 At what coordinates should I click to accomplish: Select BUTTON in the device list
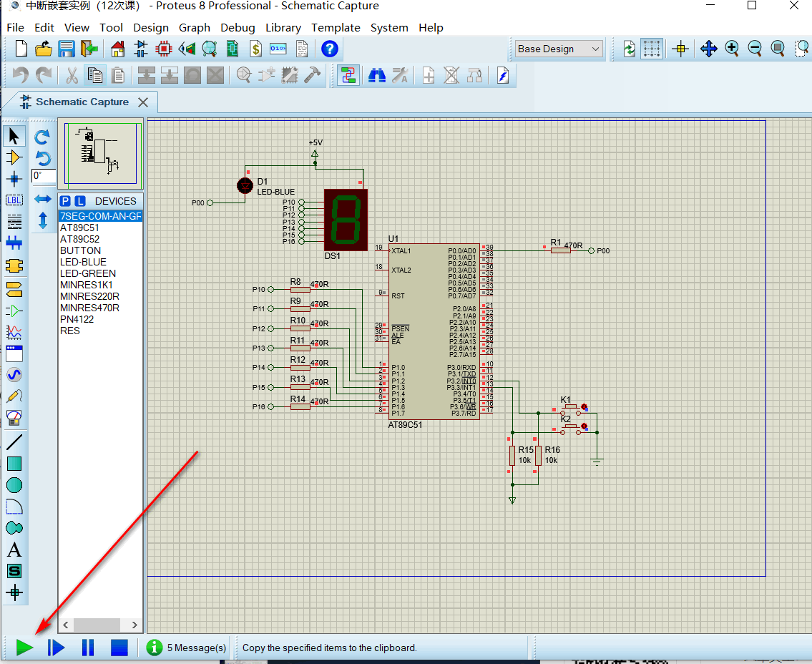pyautogui.click(x=100, y=250)
